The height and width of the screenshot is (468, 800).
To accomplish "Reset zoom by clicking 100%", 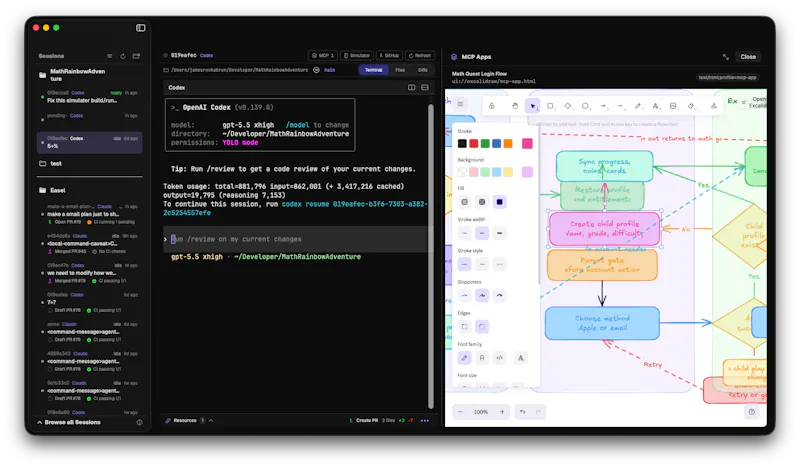I will click(x=481, y=412).
